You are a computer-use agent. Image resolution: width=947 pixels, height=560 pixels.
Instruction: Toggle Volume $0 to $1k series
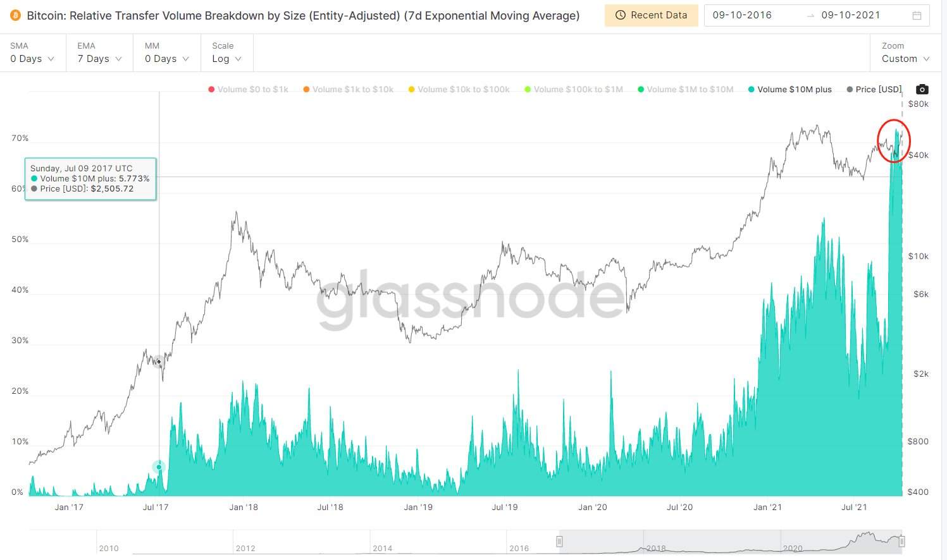point(248,89)
